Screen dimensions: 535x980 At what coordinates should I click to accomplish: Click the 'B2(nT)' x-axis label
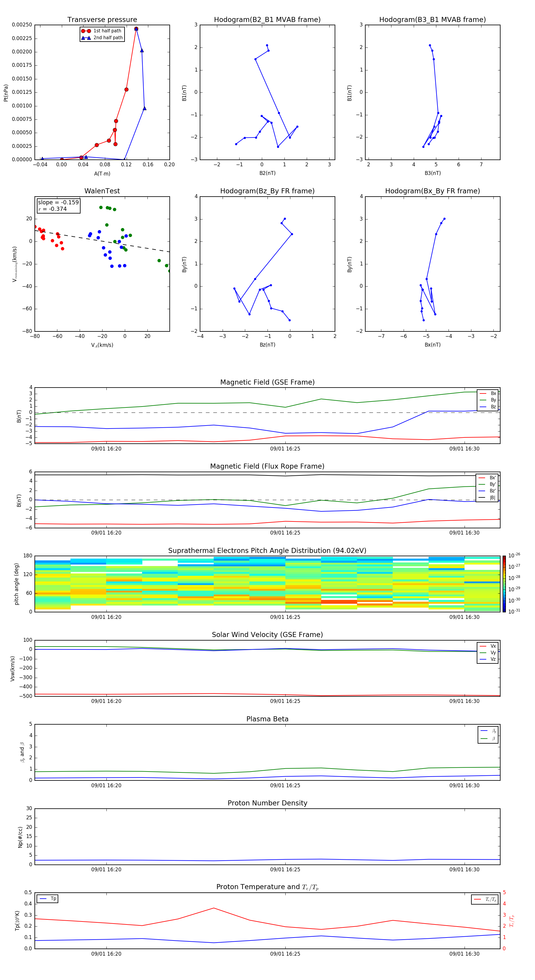coord(267,173)
